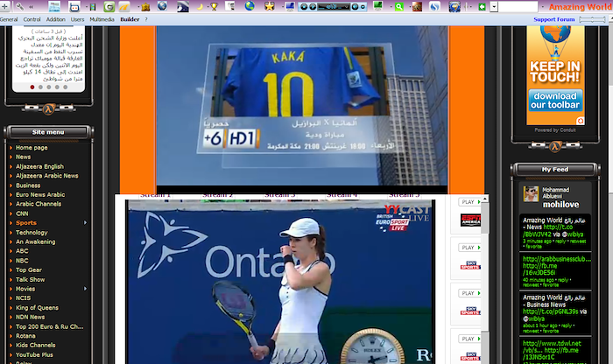
Task: Open the wrench settings icon
Action: pyautogui.click(x=19, y=6)
